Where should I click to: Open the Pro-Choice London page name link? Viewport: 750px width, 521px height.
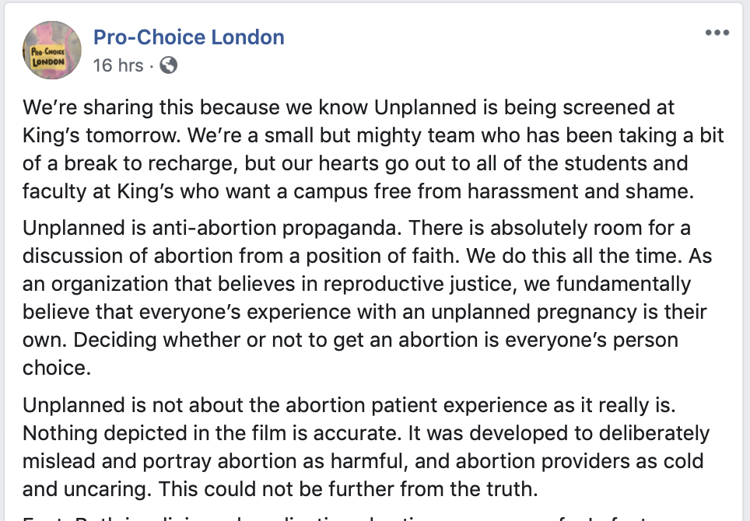point(188,37)
